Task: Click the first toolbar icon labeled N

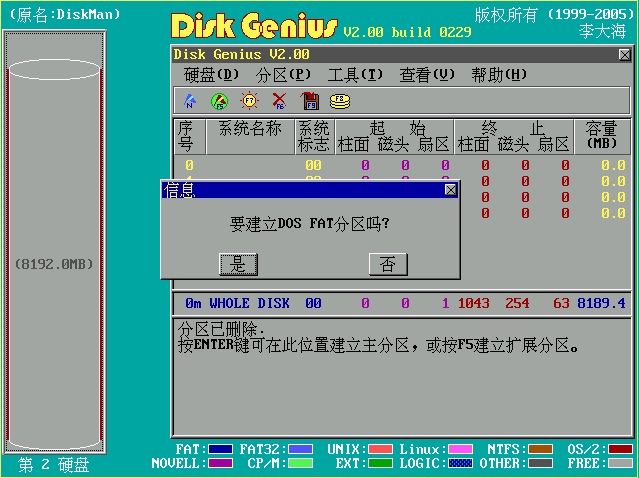Action: point(190,100)
